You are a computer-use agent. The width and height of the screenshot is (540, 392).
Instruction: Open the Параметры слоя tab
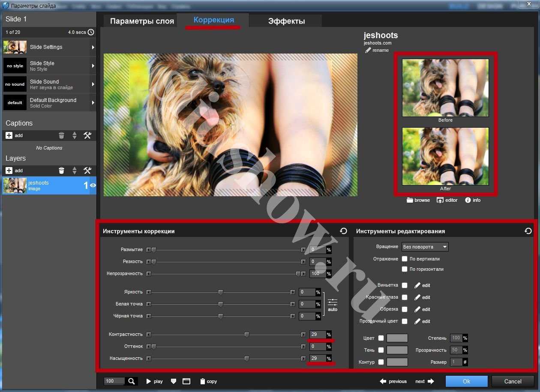pos(142,21)
